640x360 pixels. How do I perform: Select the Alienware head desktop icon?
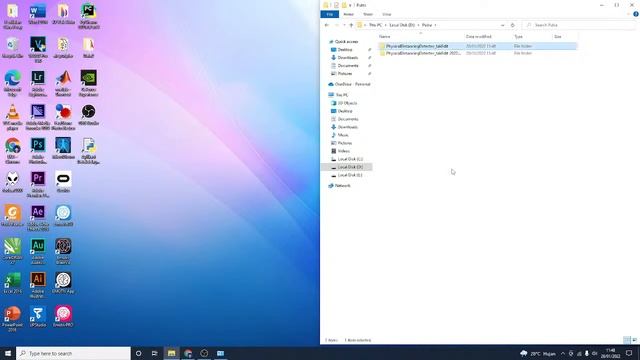(x=13, y=182)
